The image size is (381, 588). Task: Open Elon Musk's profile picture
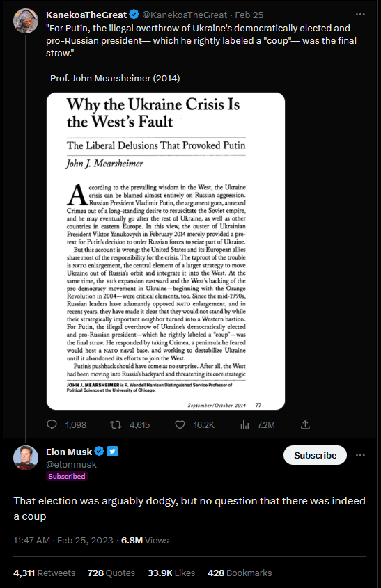26,457
